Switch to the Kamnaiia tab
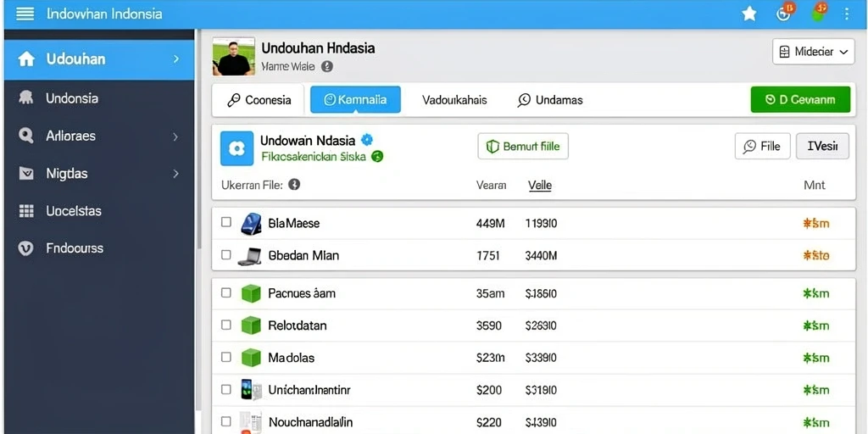This screenshot has width=868, height=434. click(355, 100)
